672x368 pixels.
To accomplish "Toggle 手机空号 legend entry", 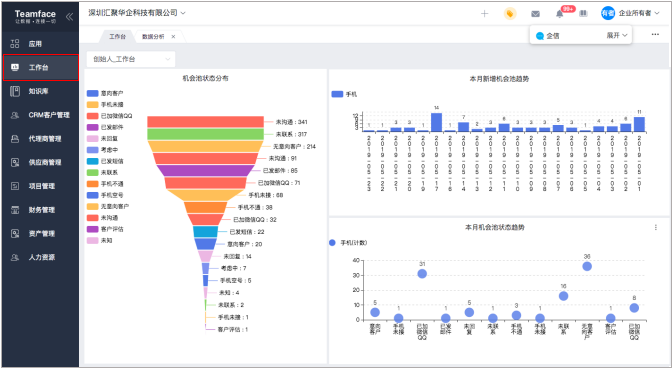I will (105, 195).
